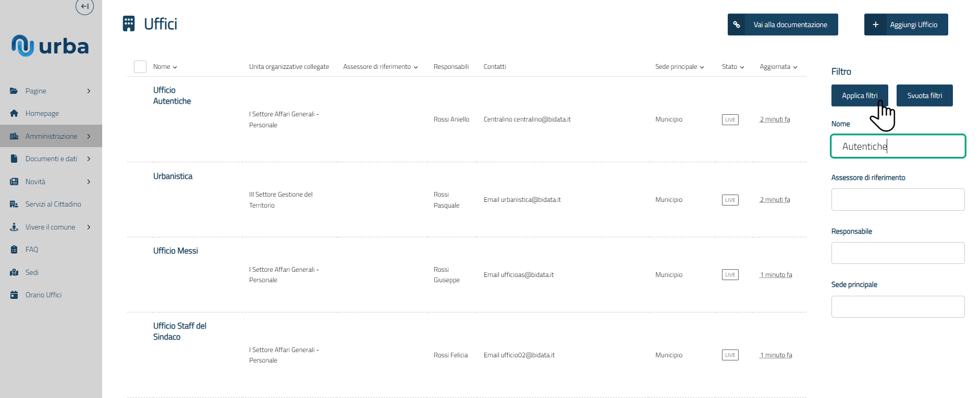Click the Applica filtri button
Screen dimensions: 980x398
coord(859,95)
